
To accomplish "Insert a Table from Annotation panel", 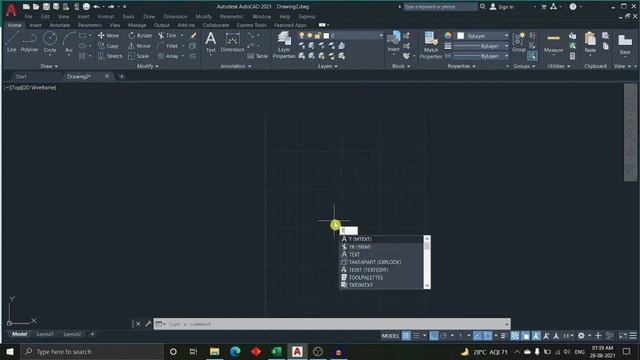I will coord(257,56).
